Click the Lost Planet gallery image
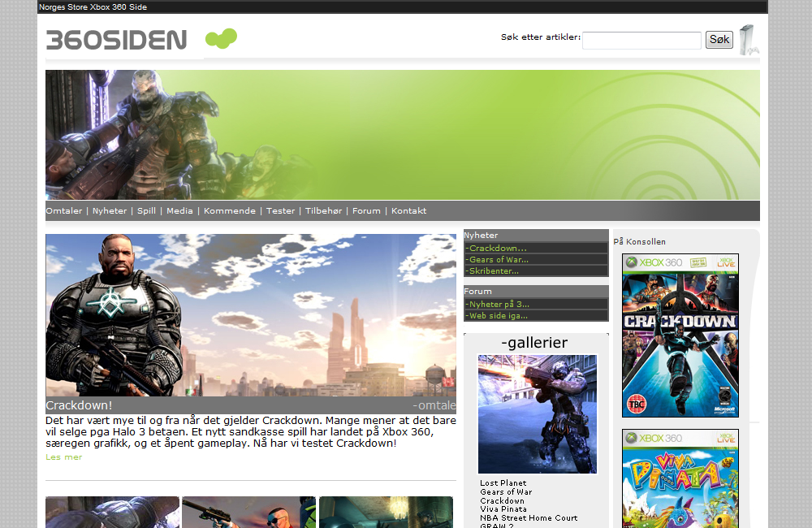812x528 pixels. 537,414
